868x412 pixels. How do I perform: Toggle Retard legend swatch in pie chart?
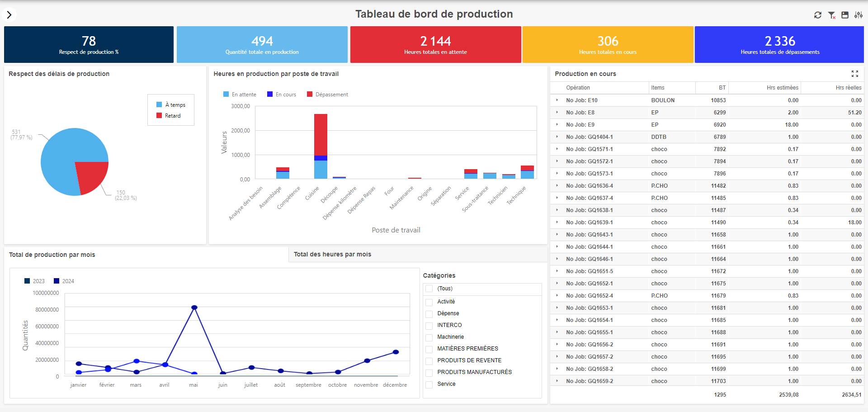[159, 115]
